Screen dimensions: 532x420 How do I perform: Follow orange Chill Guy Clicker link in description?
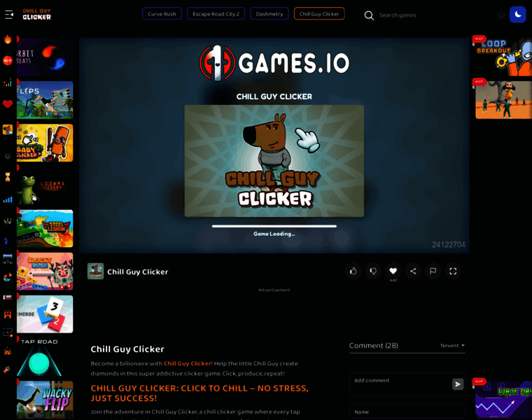click(x=188, y=363)
